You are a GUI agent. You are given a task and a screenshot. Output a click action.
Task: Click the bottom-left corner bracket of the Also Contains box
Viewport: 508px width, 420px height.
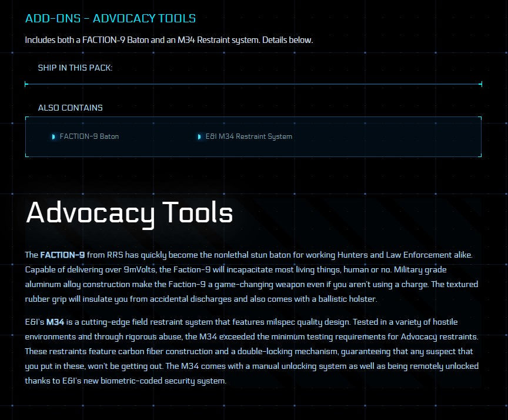(27, 155)
